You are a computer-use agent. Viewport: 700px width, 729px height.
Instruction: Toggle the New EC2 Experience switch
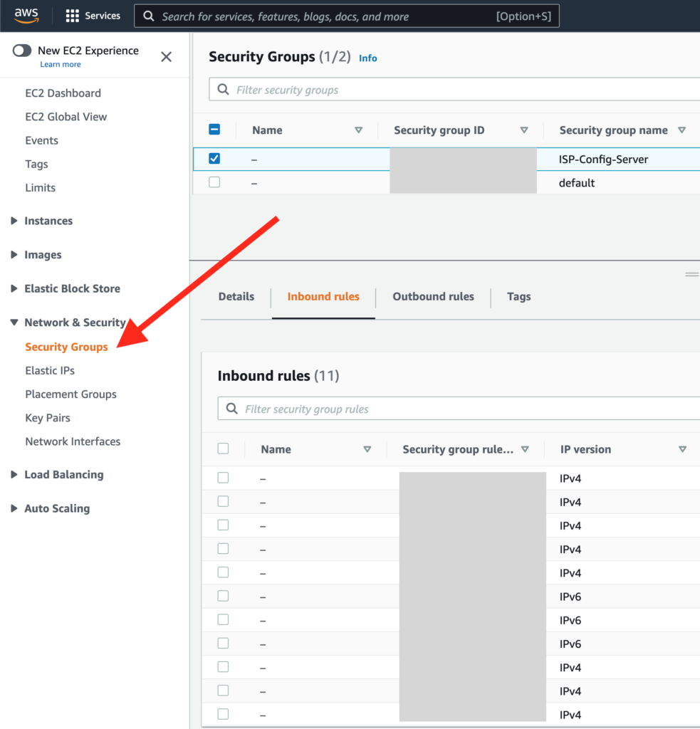(22, 51)
